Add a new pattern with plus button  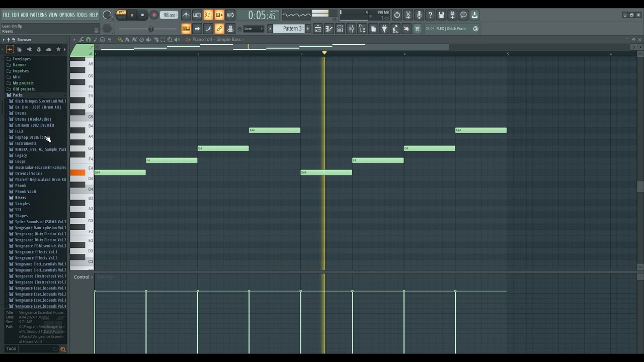tap(307, 29)
